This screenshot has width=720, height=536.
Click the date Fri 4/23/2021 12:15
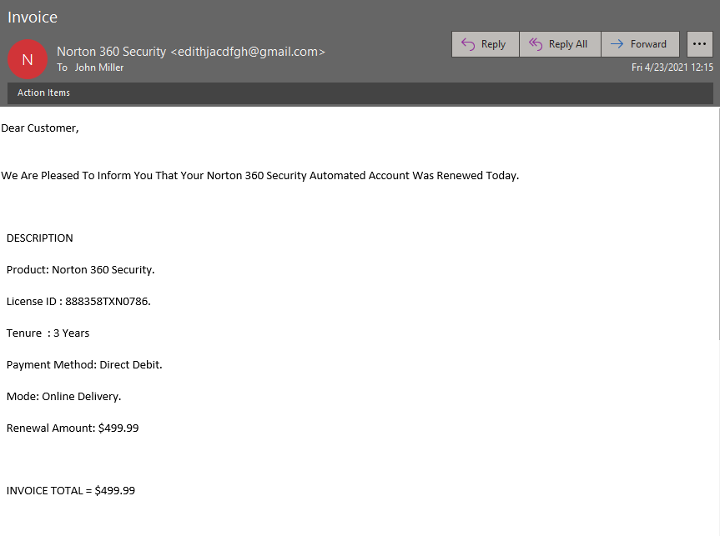pos(672,68)
